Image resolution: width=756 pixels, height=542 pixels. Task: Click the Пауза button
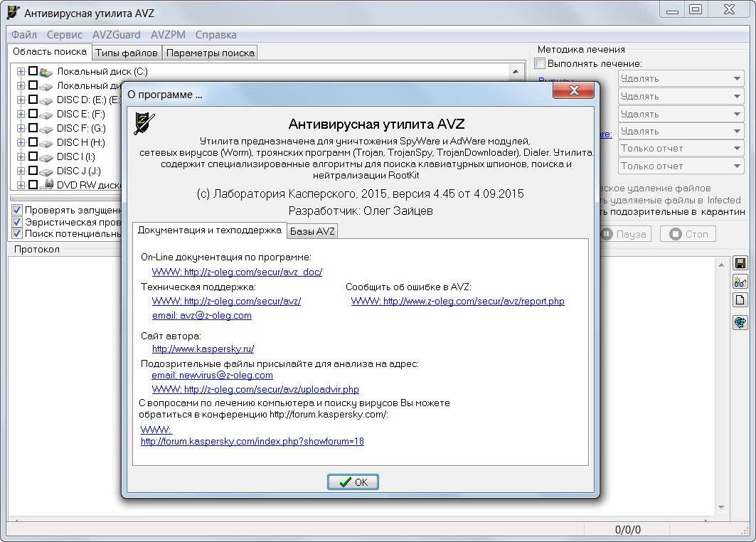[x=624, y=234]
